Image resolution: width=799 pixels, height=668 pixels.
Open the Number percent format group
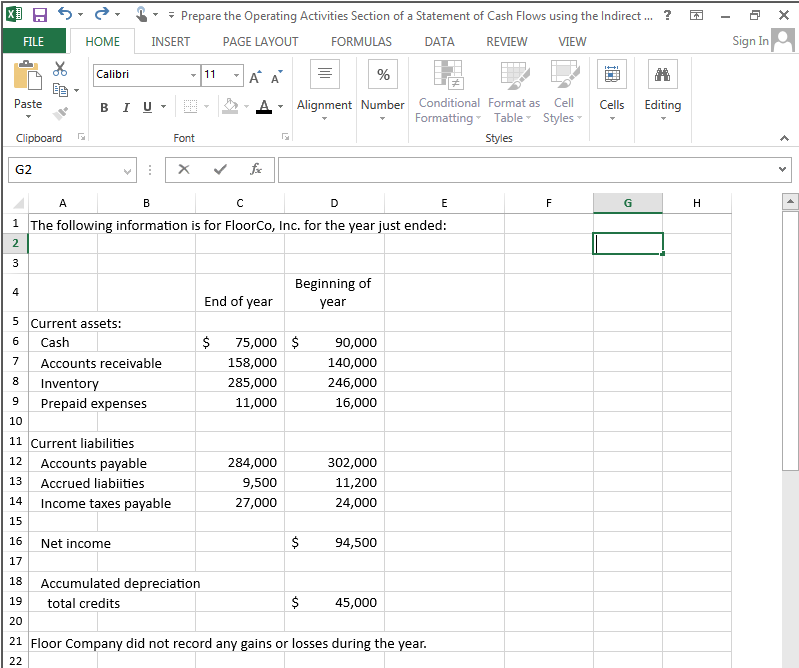pos(383,74)
